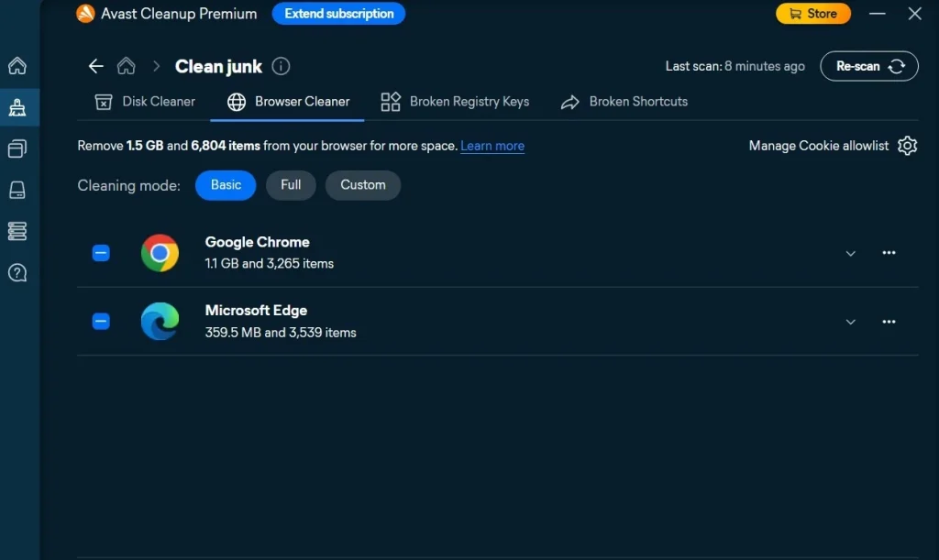Viewport: 939px width, 560px height.
Task: Switch to the Disk Cleaner tab
Action: [145, 102]
